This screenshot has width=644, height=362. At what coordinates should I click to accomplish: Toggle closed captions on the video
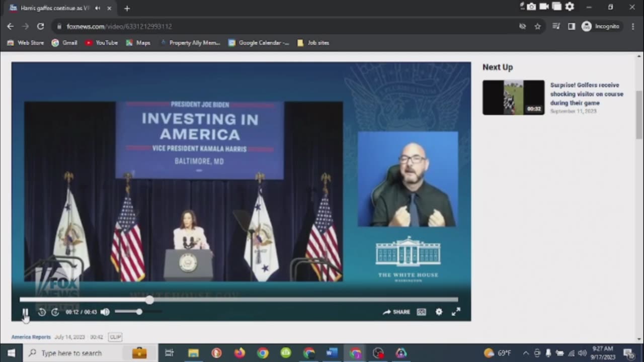click(422, 312)
